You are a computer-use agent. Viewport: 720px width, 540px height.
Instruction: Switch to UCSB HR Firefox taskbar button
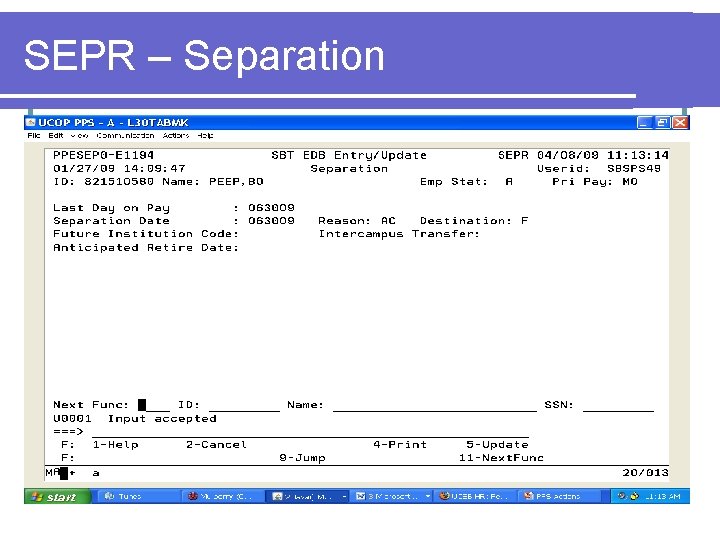[474, 496]
